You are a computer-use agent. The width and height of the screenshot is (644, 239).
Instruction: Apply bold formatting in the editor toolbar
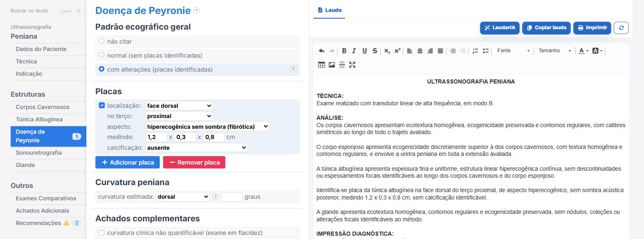[x=344, y=51]
